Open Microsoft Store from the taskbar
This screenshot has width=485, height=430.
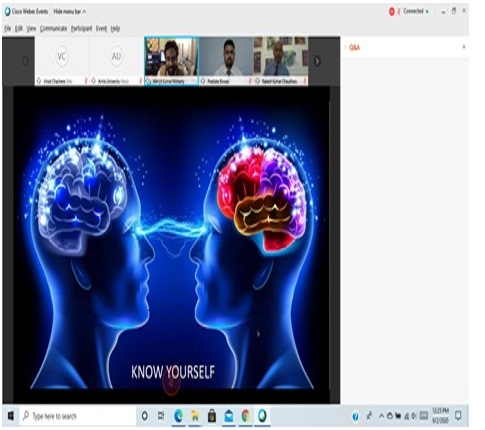[212, 416]
